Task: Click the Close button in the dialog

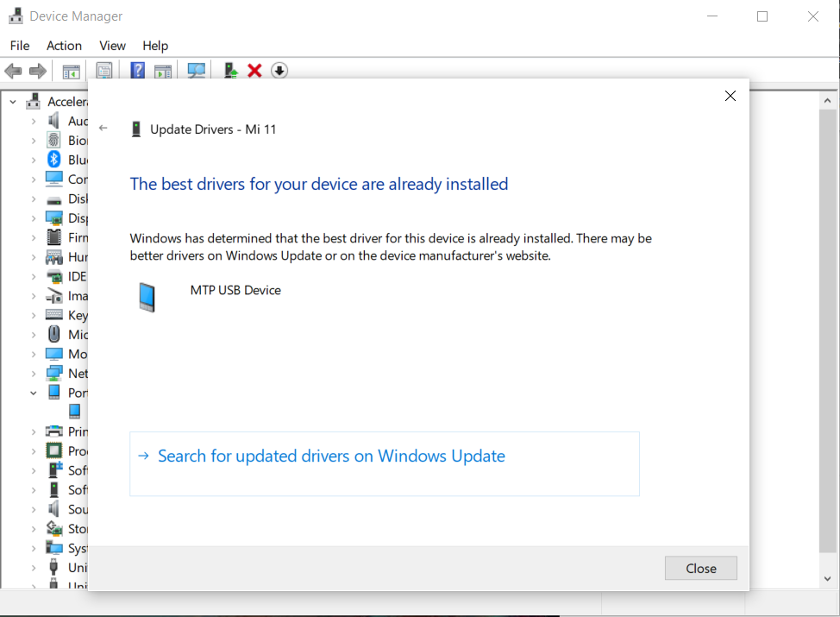Action: 700,568
